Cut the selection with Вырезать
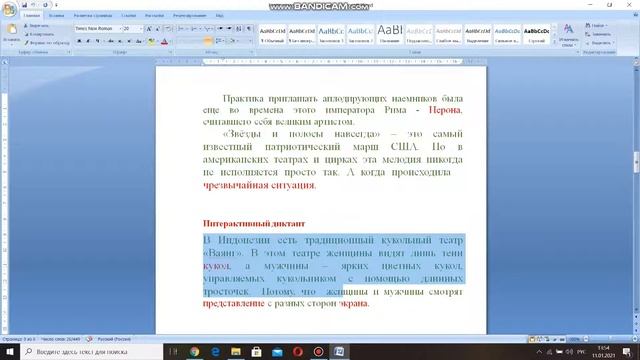The image size is (640, 360). point(37,26)
